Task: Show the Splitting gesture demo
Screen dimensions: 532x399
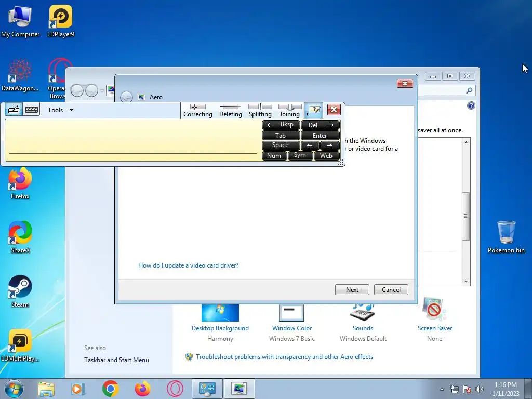Action: tap(260, 111)
